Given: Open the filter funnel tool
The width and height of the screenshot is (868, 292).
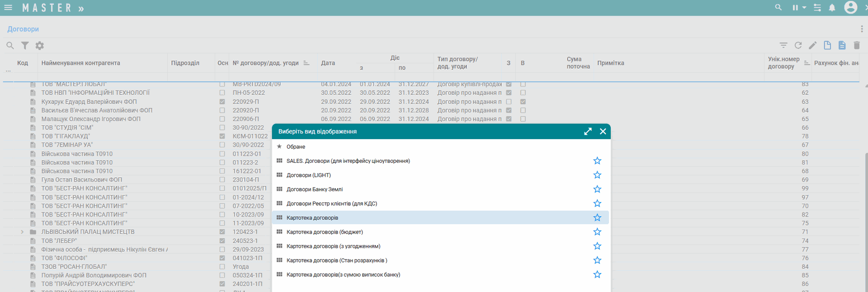Looking at the screenshot, I should pos(25,45).
